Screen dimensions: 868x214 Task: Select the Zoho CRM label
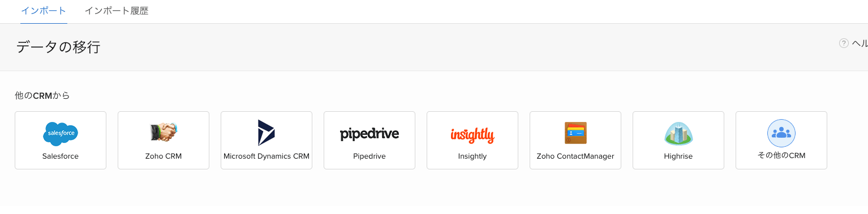click(x=164, y=156)
